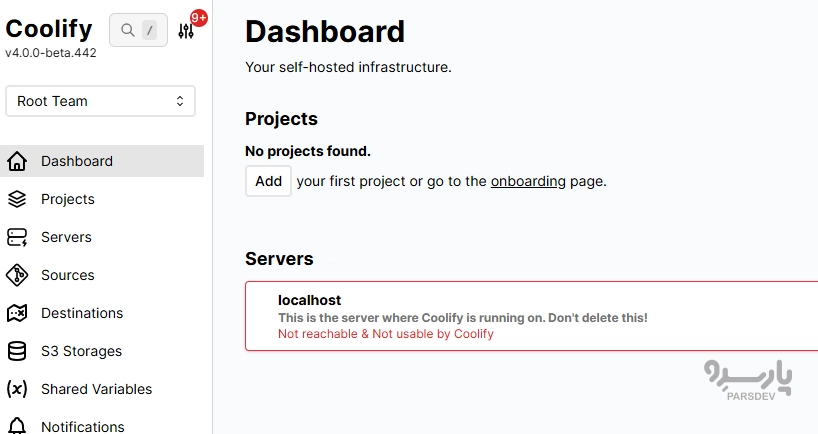Image resolution: width=818 pixels, height=434 pixels.
Task: Click the Destinations icon in sidebar
Action: (x=17, y=313)
